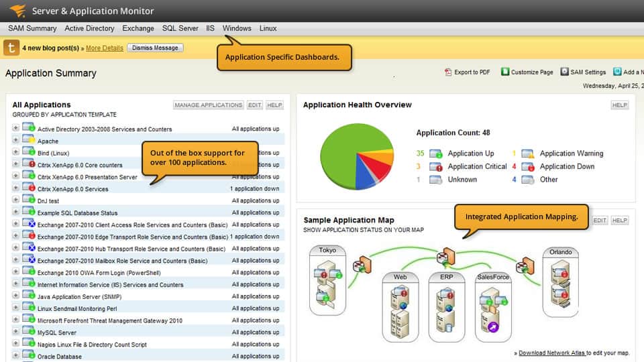Expand Example SQL Database Status group
The image size is (644, 362).
(15, 212)
